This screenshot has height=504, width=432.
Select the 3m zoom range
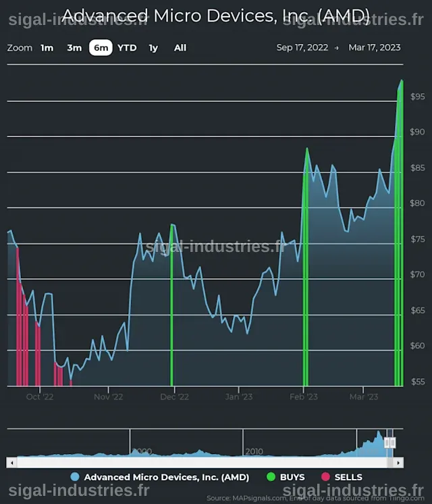(x=74, y=48)
